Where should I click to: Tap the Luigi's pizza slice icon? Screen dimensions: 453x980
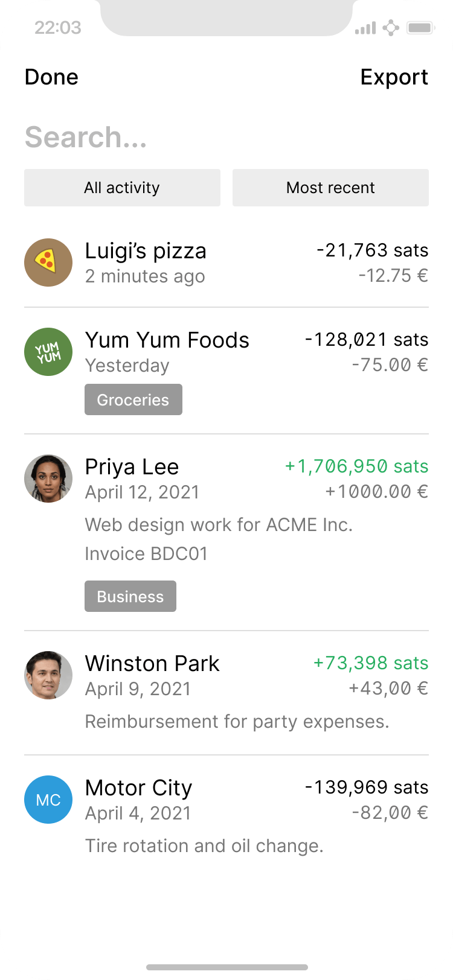(48, 262)
